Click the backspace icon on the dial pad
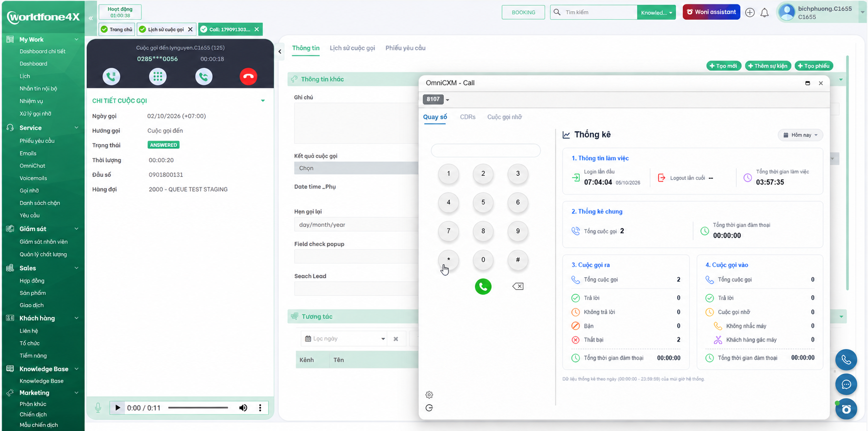This screenshot has width=868, height=431. 518,287
